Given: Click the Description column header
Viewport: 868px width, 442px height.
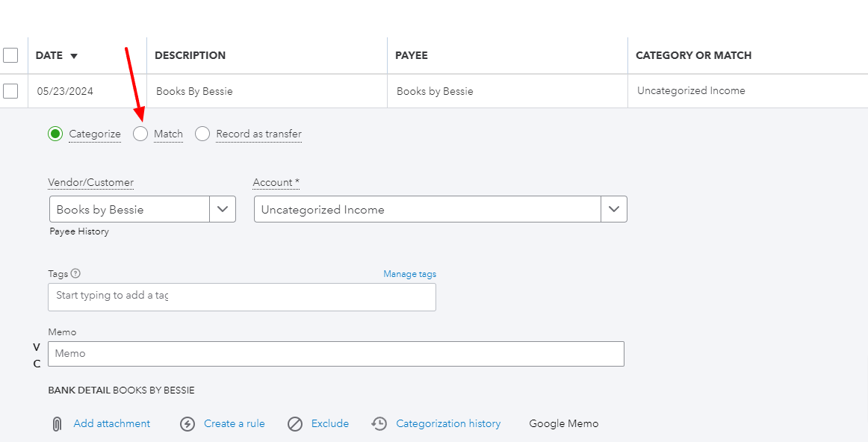Looking at the screenshot, I should [x=190, y=55].
